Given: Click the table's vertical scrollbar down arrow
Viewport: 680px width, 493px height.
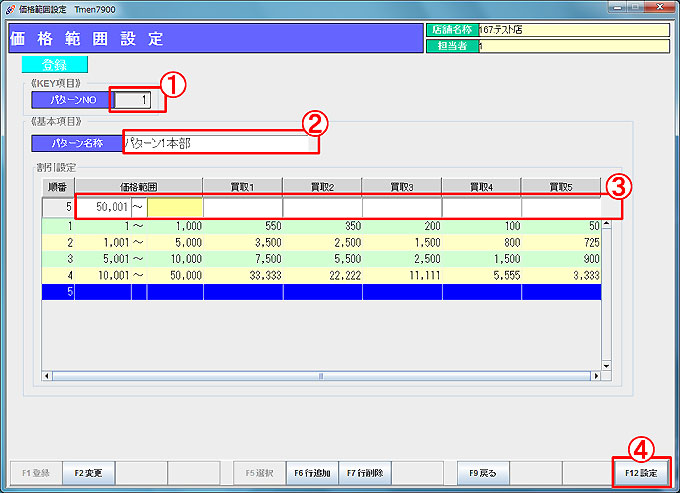Looking at the screenshot, I should [x=605, y=365].
